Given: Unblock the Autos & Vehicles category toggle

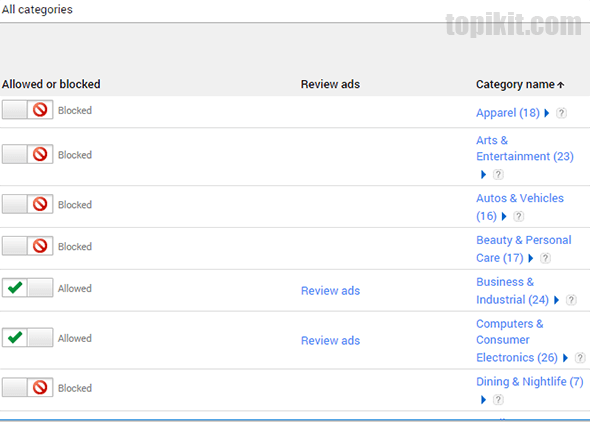Looking at the screenshot, I should tap(27, 204).
